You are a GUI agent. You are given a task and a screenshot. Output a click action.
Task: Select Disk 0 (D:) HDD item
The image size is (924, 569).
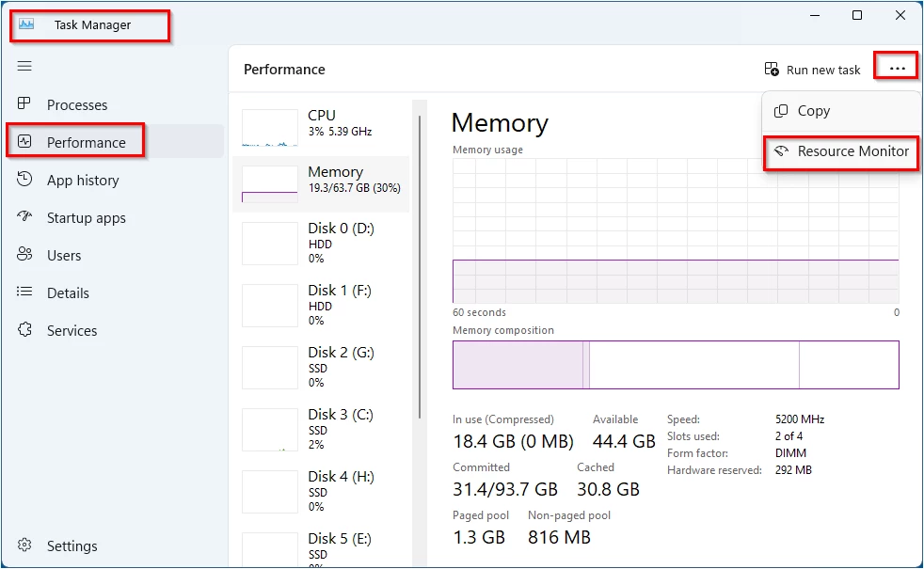321,244
